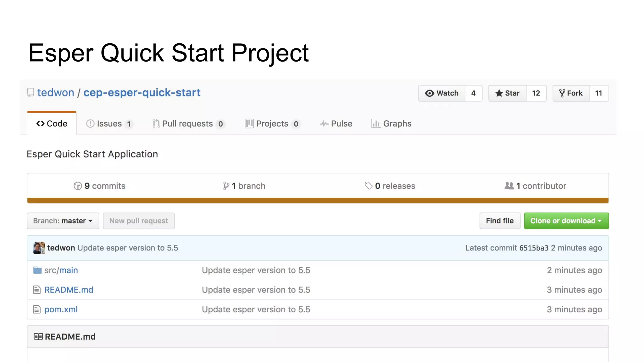The width and height of the screenshot is (644, 362).
Task: Click the tag icon next to 0 releases
Action: click(369, 186)
